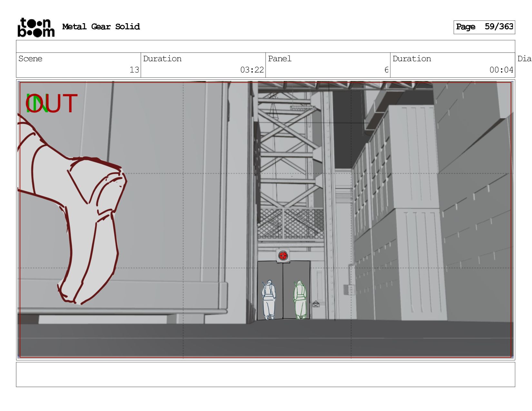Click the blue-outlined soldier figure
Viewport: 532px width, 411px height.
click(269, 300)
